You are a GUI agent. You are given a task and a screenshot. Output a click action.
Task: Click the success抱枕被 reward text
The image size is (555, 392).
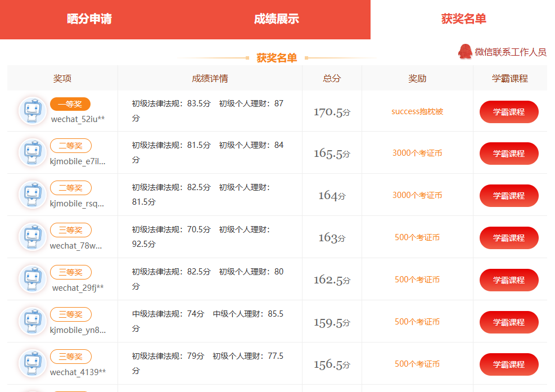(x=417, y=111)
